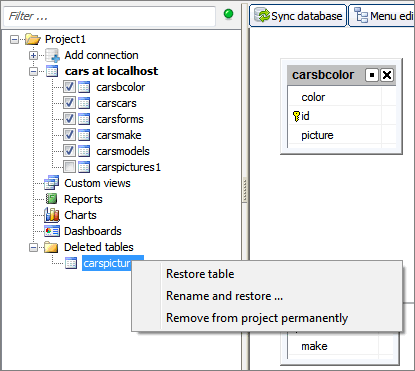The height and width of the screenshot is (371, 415).
Task: Open Custom views in the tree
Action: pos(97,183)
